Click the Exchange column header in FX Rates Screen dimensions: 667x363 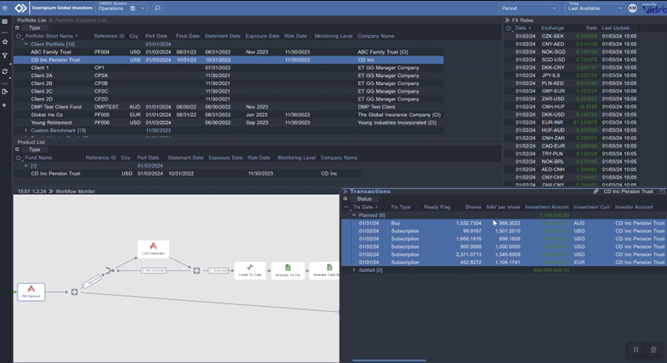(x=552, y=28)
